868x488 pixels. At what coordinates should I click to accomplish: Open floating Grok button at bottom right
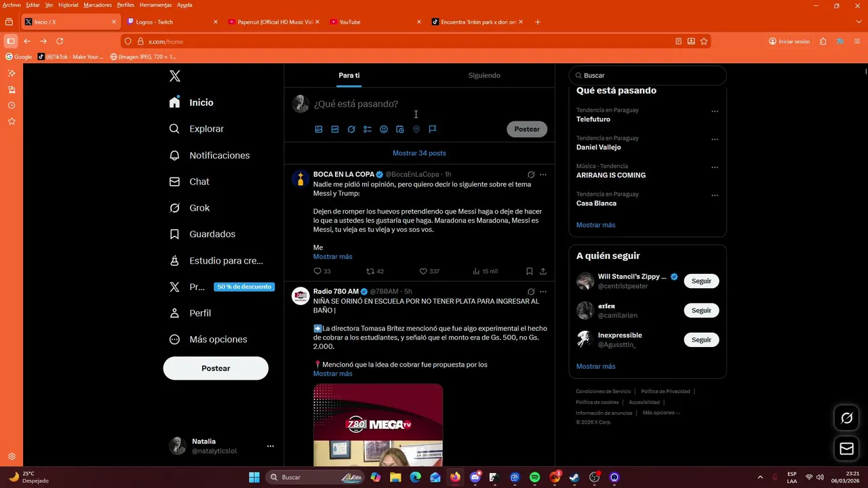[846, 418]
